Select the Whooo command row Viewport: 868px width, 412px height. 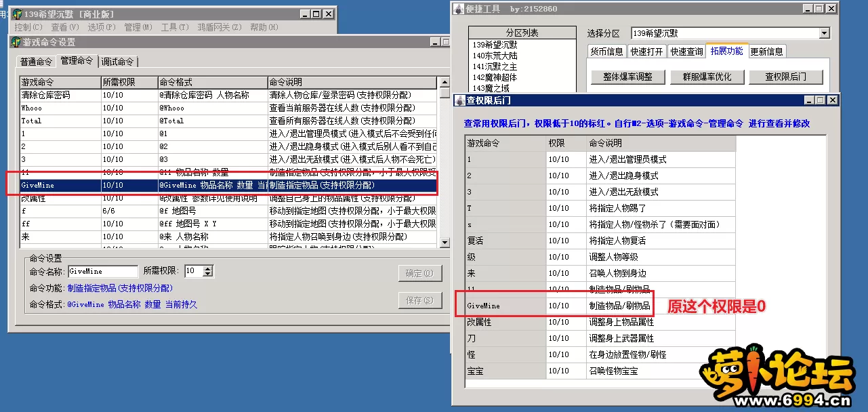point(229,108)
